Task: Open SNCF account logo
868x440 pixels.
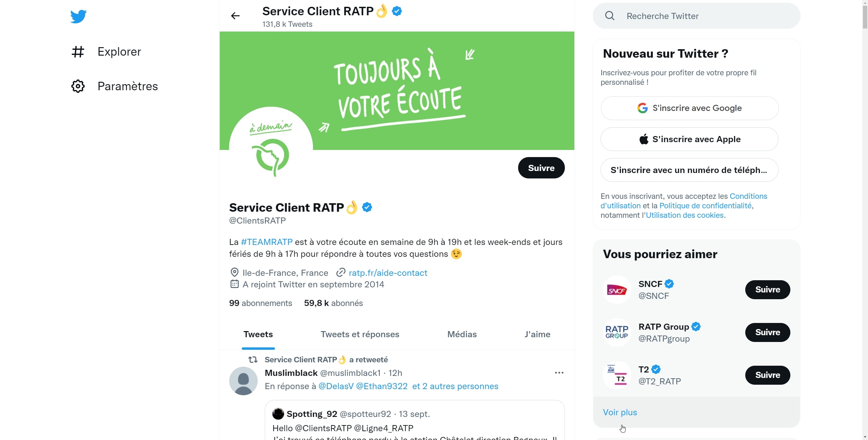Action: (x=617, y=290)
